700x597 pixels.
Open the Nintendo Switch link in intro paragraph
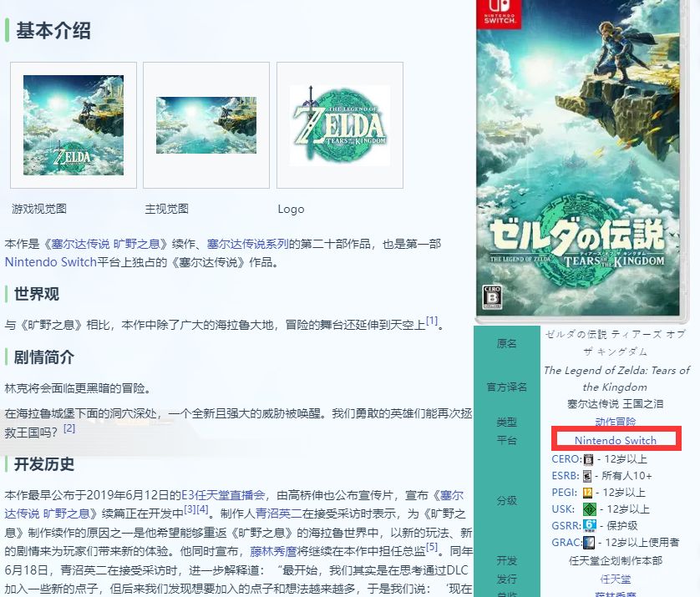click(50, 262)
